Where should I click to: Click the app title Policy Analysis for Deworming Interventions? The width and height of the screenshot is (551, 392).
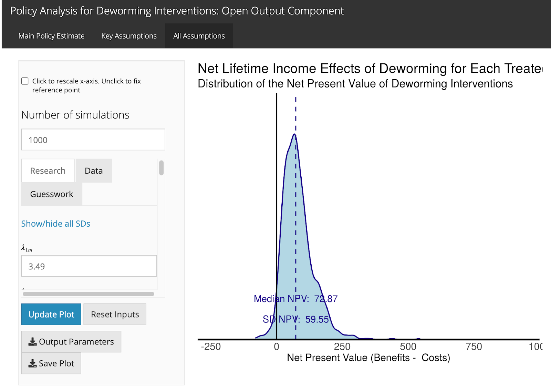(x=177, y=11)
